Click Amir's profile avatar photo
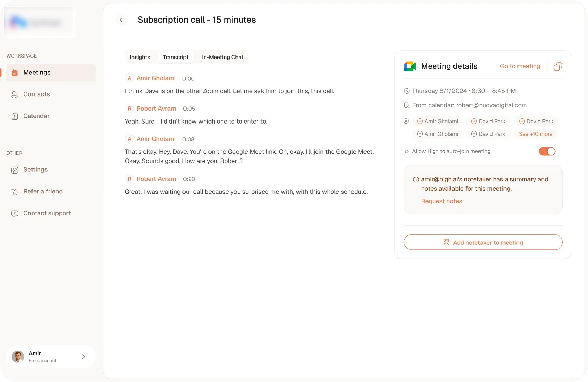Image resolution: width=588 pixels, height=382 pixels. tap(18, 357)
